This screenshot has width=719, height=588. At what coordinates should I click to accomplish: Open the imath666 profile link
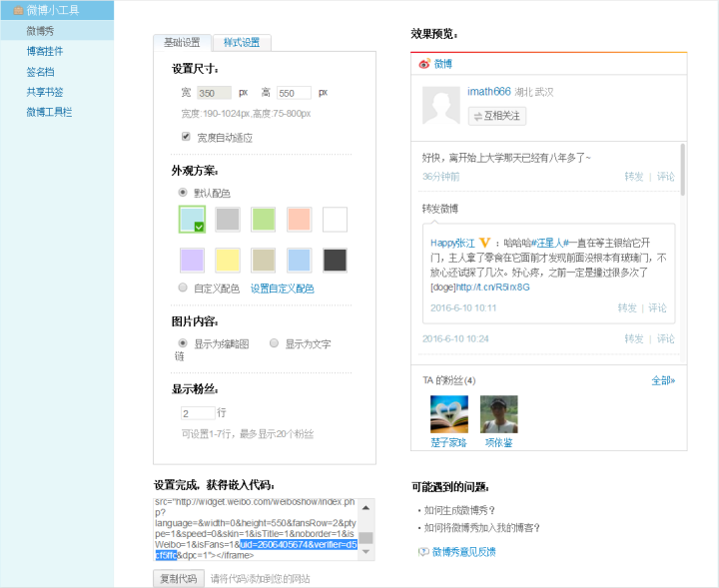pos(488,91)
